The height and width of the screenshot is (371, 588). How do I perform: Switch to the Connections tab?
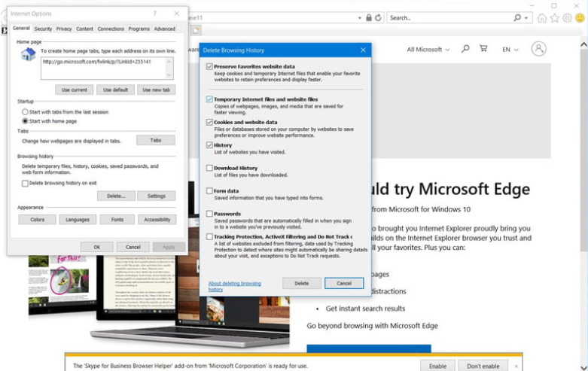111,29
